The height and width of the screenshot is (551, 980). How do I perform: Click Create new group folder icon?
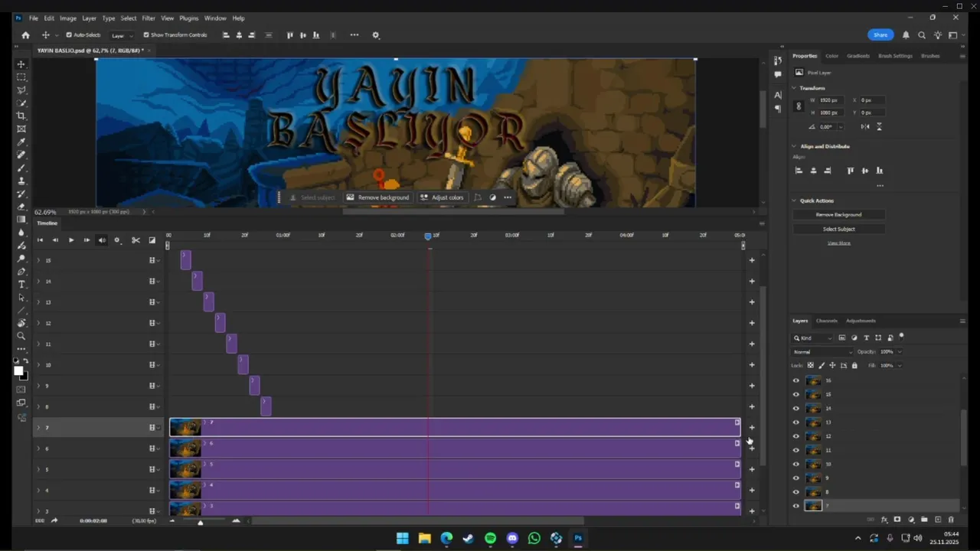(x=924, y=520)
